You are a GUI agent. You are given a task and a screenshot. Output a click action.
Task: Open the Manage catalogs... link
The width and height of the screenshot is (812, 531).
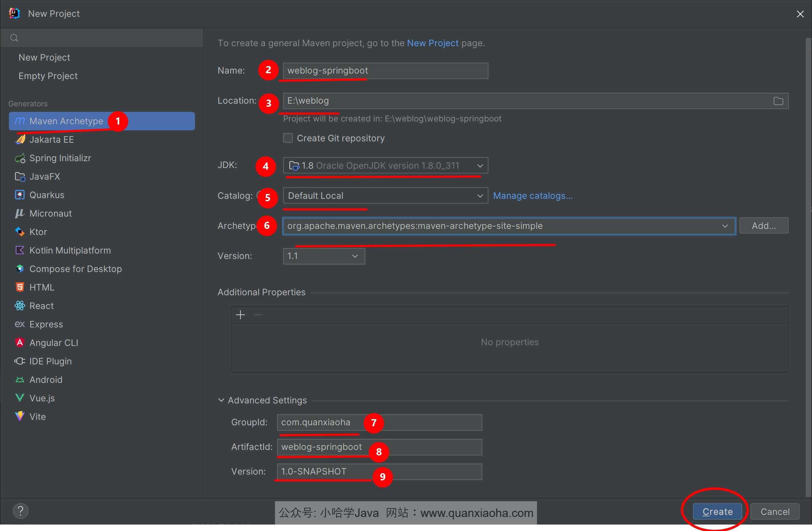tap(533, 196)
